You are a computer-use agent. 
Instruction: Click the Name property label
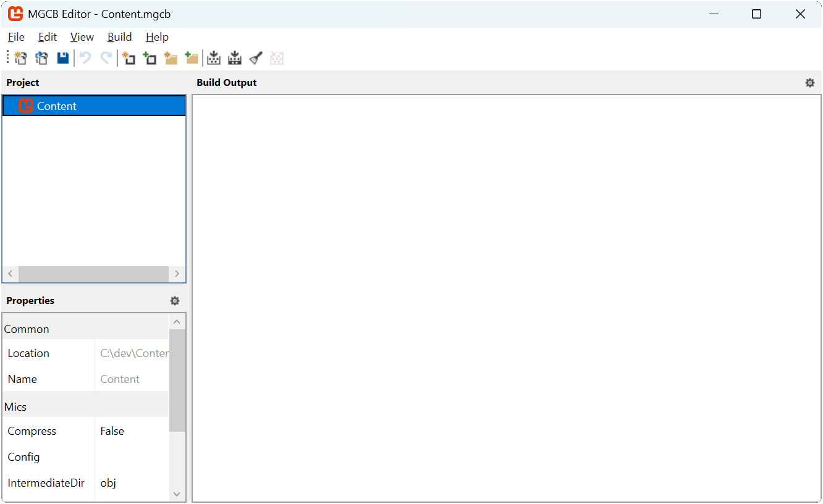[x=23, y=379]
